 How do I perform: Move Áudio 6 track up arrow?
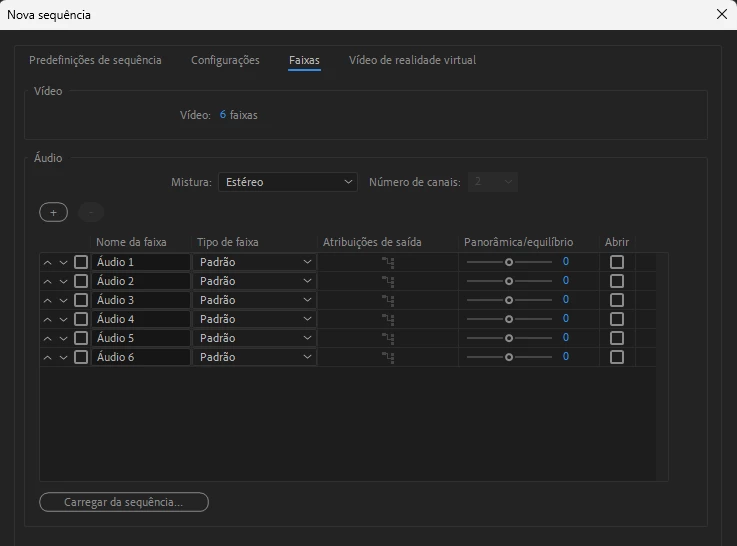[x=47, y=358]
